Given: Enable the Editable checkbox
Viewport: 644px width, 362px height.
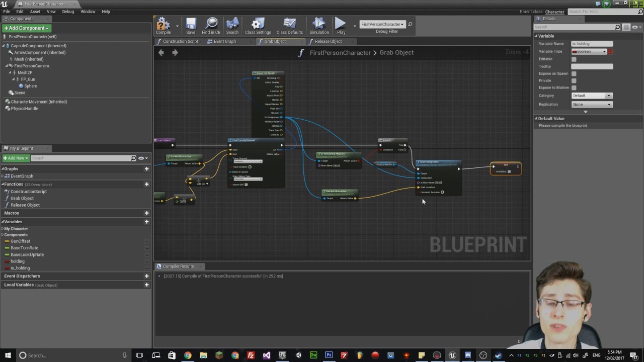Looking at the screenshot, I should (574, 59).
